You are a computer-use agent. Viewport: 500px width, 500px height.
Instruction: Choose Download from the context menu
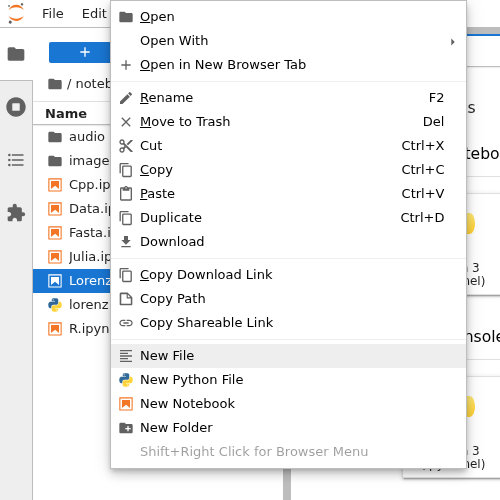coord(288,242)
